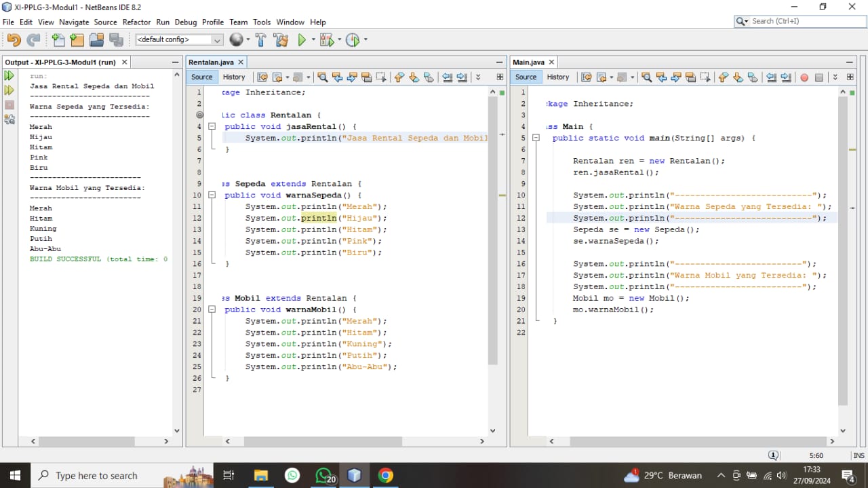This screenshot has height=488, width=868.
Task: Click the New File icon
Action: [x=58, y=40]
